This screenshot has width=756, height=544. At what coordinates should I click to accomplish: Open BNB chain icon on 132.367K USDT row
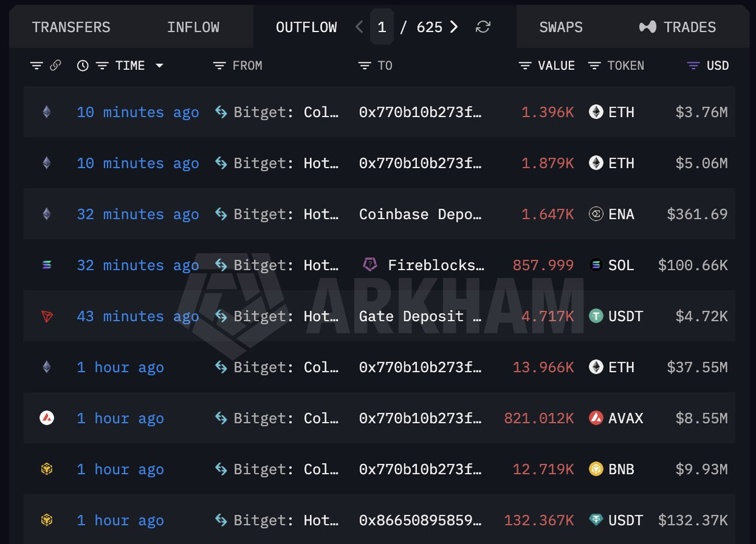point(47,520)
